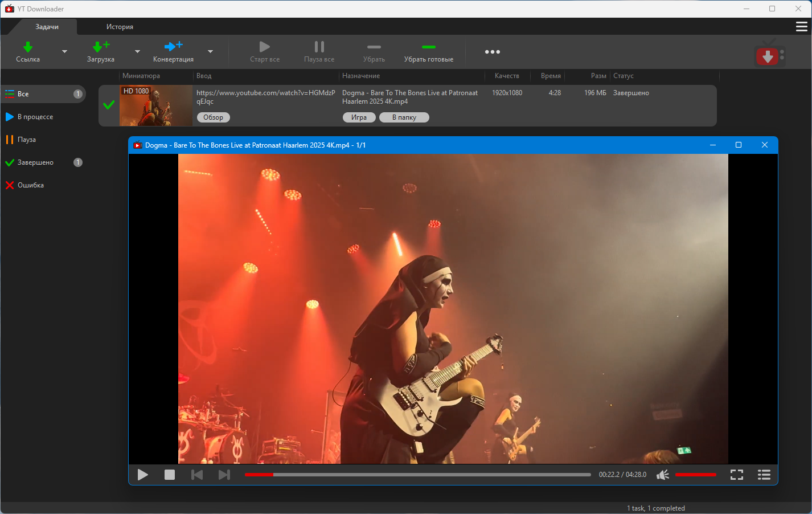
Task: Select the Завершено filter in sidebar
Action: 35,162
